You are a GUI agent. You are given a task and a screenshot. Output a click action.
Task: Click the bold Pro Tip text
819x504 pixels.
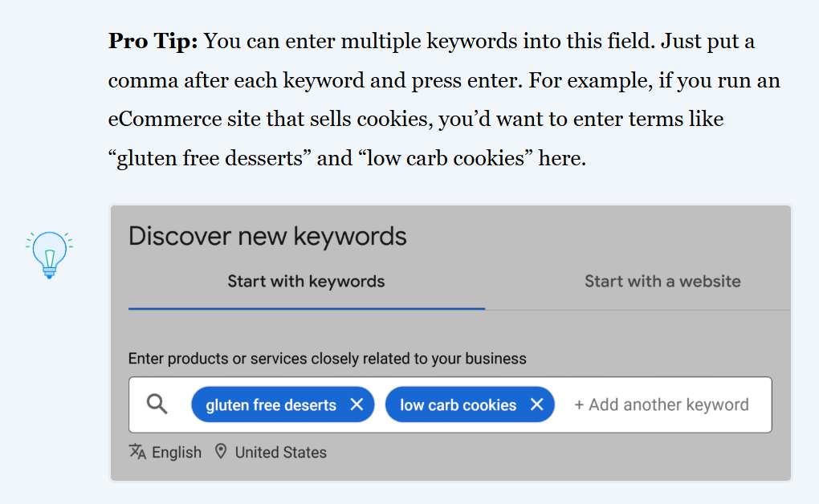(x=153, y=41)
